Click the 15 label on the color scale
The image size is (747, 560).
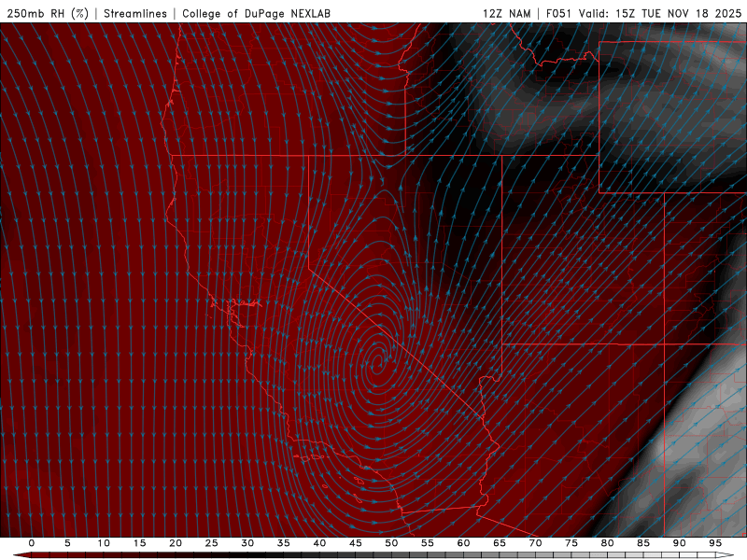point(139,543)
